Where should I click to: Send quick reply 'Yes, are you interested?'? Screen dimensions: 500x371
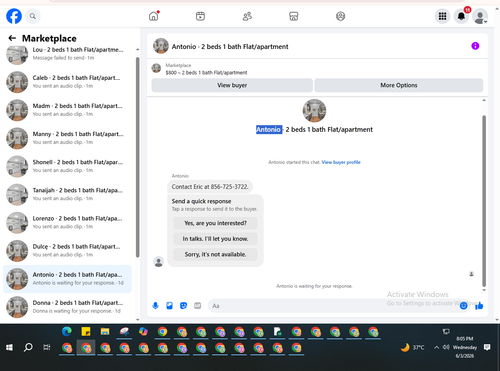coord(215,223)
